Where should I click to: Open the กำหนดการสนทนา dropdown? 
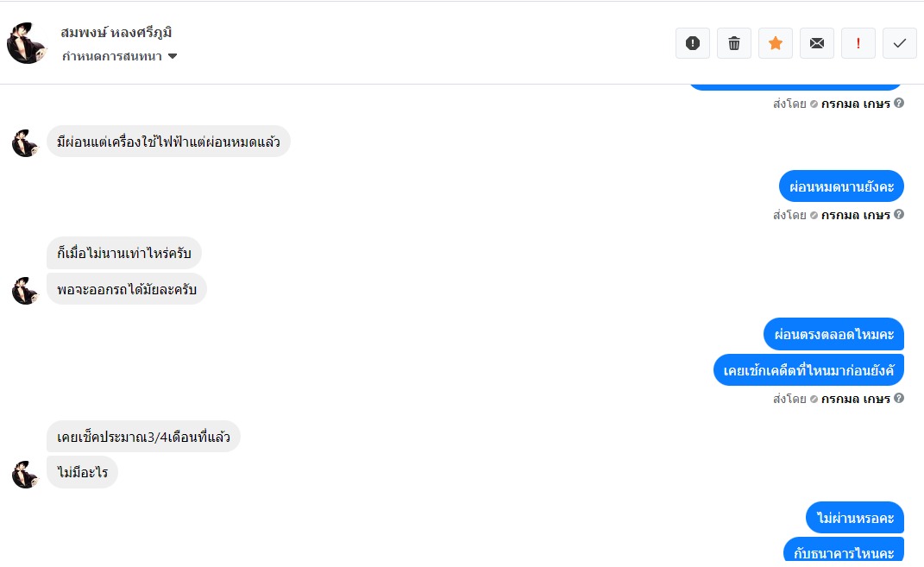pyautogui.click(x=120, y=56)
